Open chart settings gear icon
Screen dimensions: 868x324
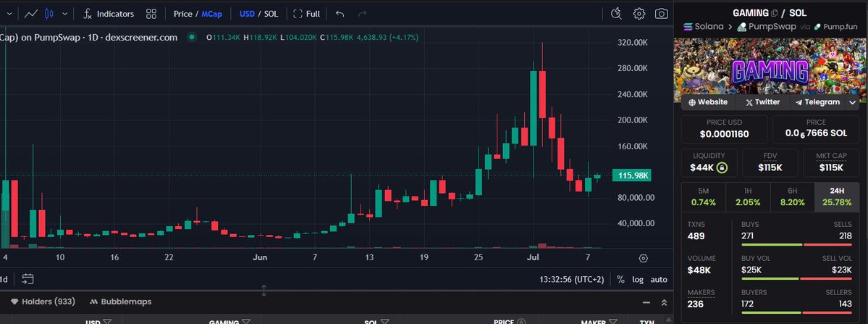pyautogui.click(x=639, y=14)
